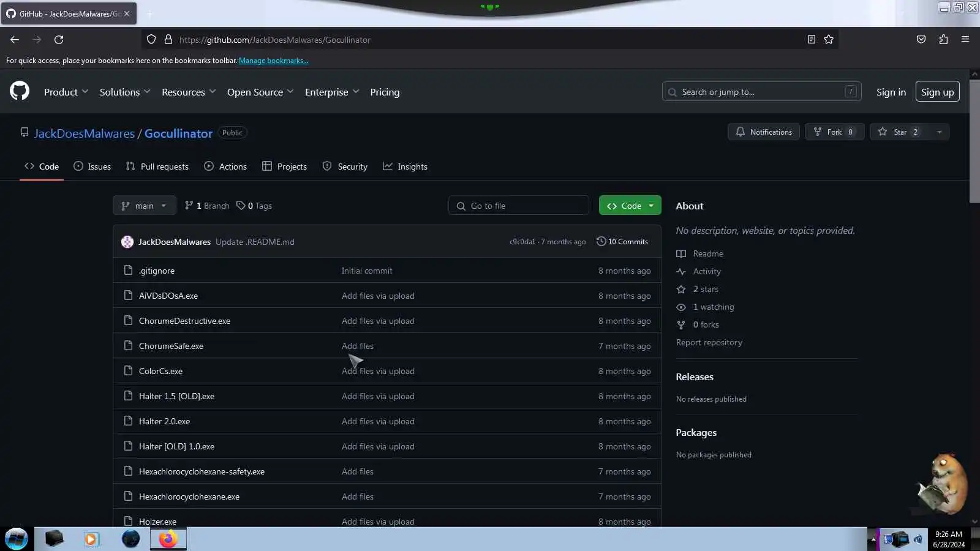Expand the Resources menu
The image size is (980, 551).
189,92
